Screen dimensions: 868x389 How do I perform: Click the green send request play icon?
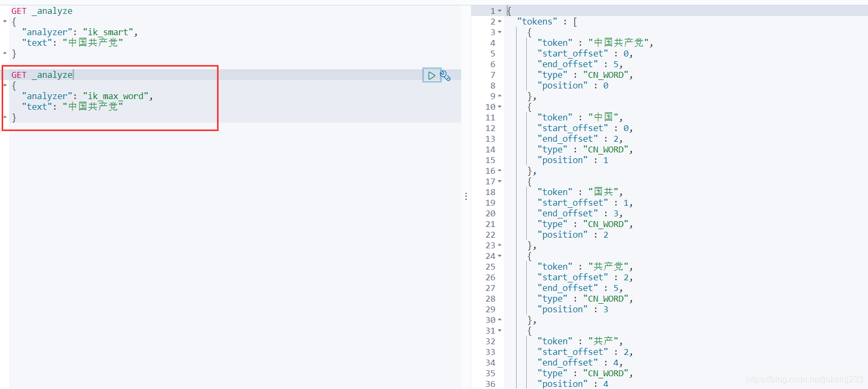tap(431, 76)
